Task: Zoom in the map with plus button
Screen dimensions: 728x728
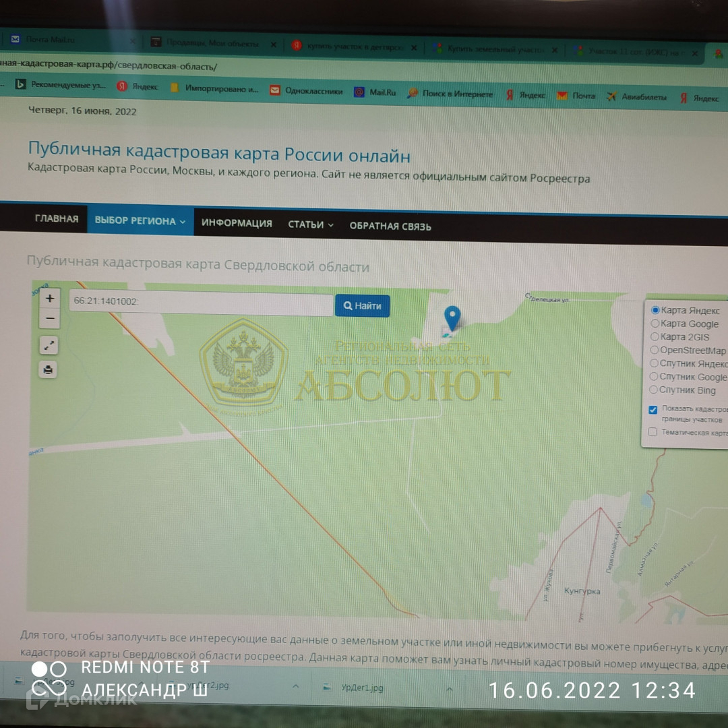Action: point(50,298)
